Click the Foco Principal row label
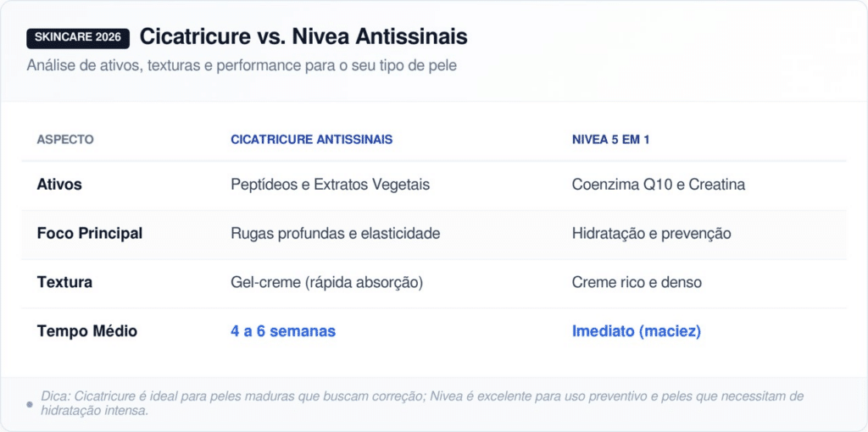 point(90,234)
